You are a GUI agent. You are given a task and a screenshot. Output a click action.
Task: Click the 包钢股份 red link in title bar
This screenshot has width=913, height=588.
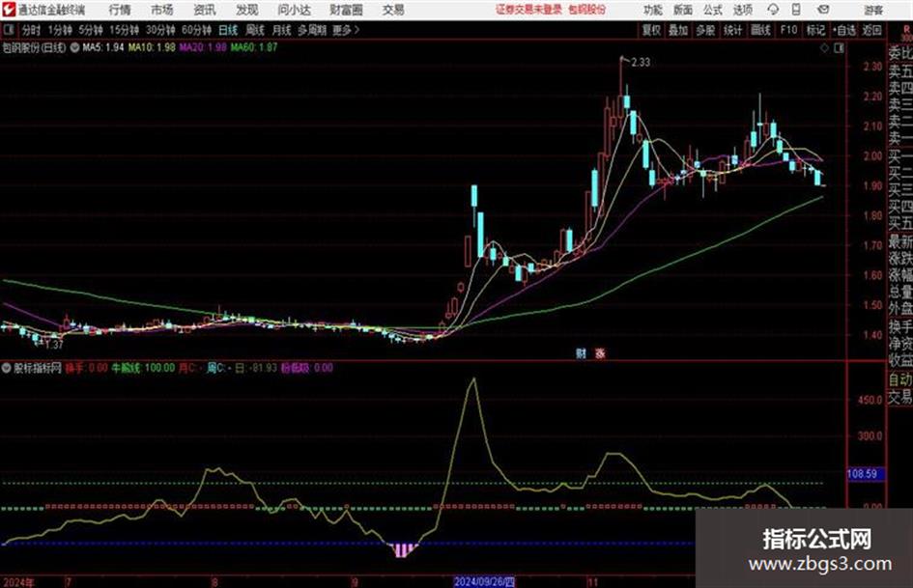click(587, 10)
